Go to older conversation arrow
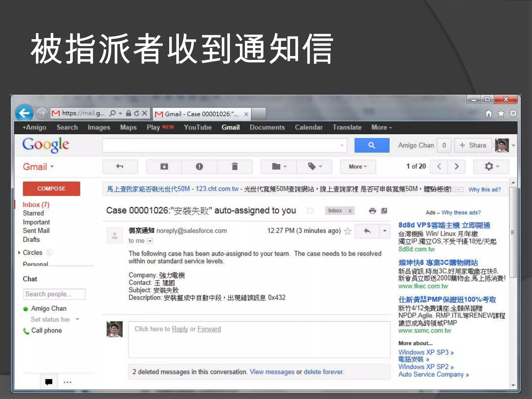This screenshot has height=399, width=532. point(457,167)
